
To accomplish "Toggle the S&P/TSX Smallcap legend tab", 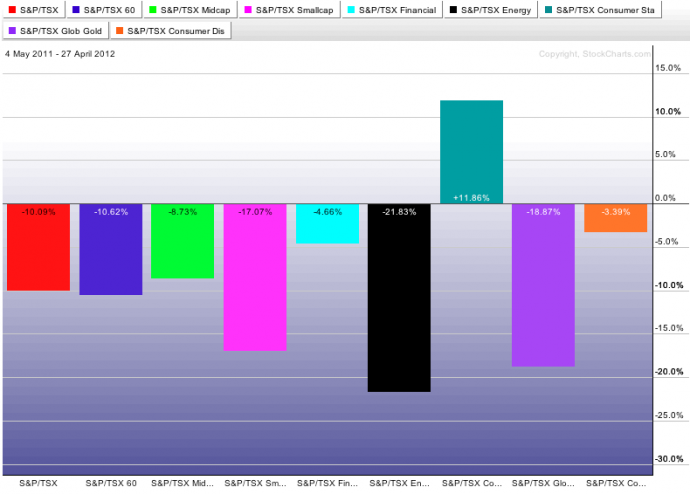I will (x=289, y=10).
